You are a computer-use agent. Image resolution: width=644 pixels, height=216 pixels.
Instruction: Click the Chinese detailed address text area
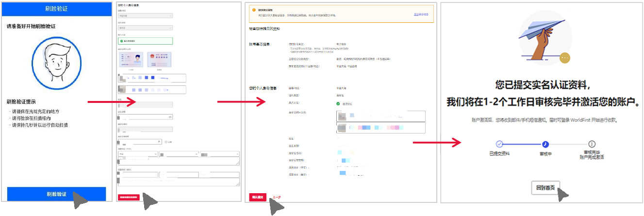pos(179,162)
